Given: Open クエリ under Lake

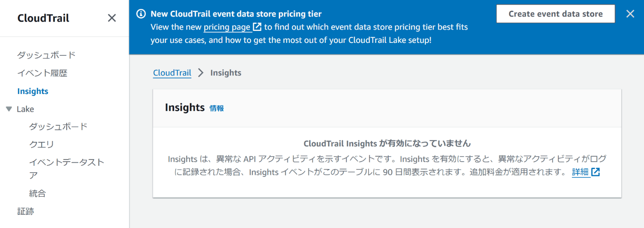Looking at the screenshot, I should pos(41,144).
